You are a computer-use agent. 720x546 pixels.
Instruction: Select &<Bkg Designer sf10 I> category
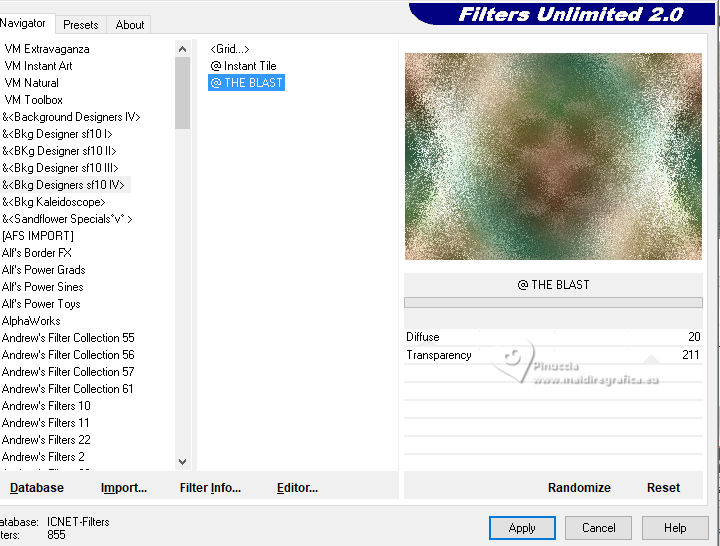[57, 134]
